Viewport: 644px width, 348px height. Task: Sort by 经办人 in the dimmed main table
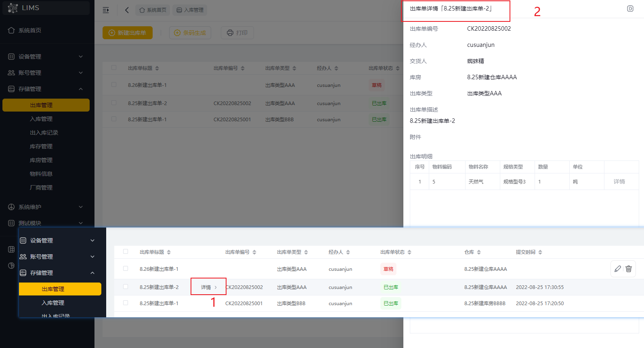tap(336, 68)
